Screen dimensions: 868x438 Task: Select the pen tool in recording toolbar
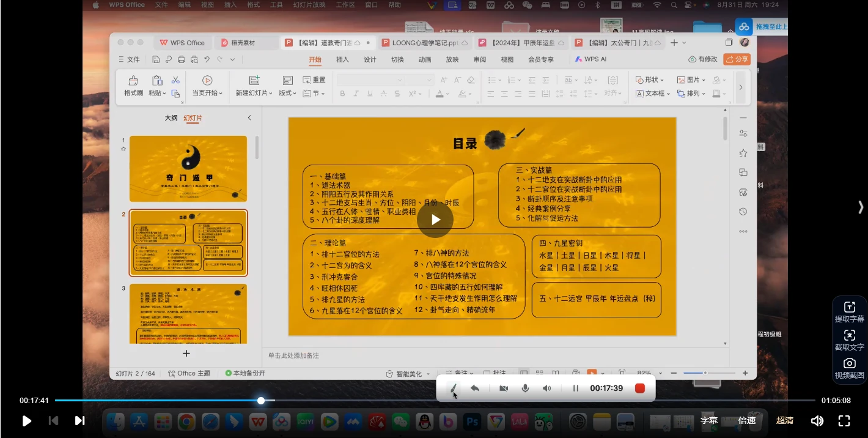(x=453, y=388)
